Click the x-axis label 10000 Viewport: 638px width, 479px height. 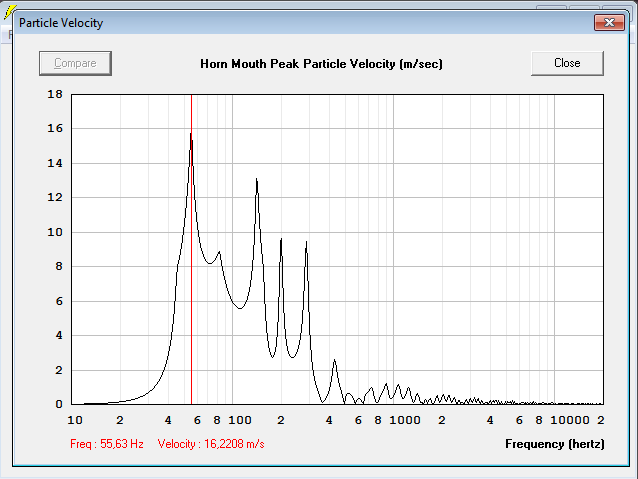click(x=570, y=420)
